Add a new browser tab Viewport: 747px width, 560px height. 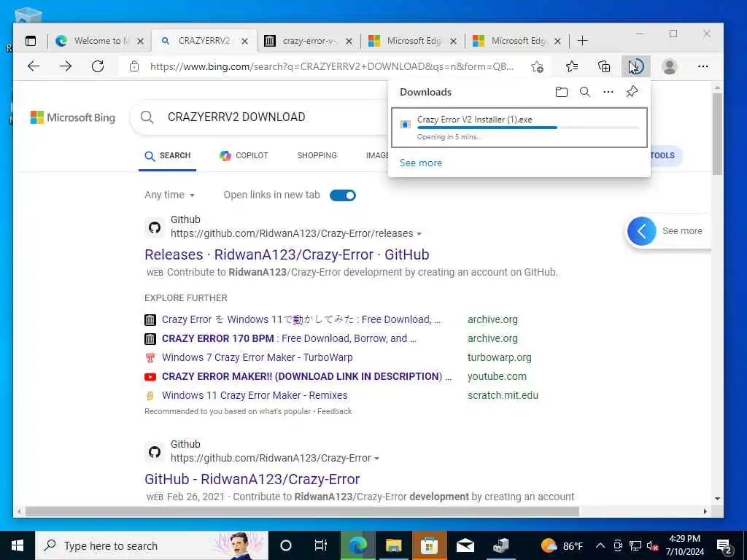tap(582, 41)
